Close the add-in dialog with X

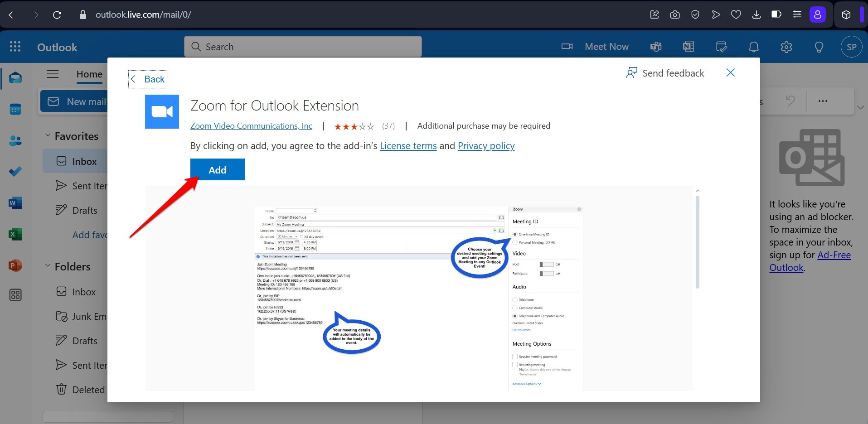[731, 72]
